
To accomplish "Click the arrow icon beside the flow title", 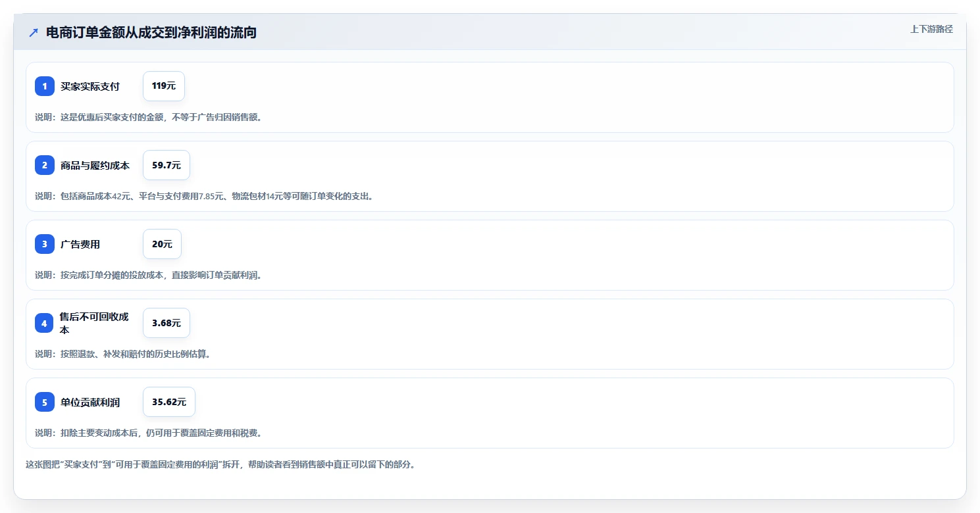I will click(x=34, y=33).
